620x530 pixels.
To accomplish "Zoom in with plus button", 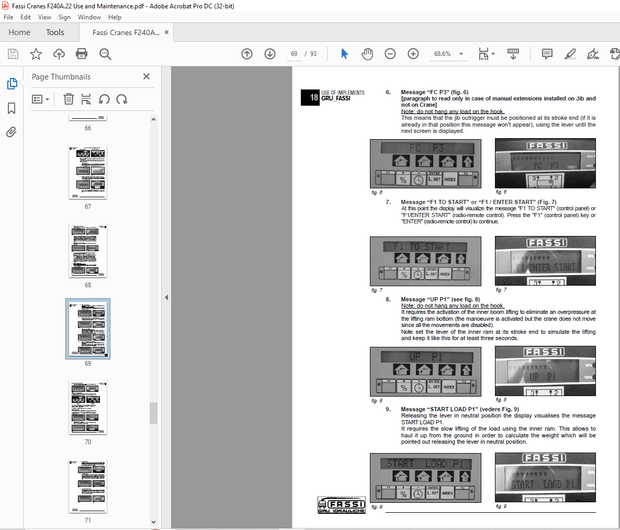I will click(413, 54).
